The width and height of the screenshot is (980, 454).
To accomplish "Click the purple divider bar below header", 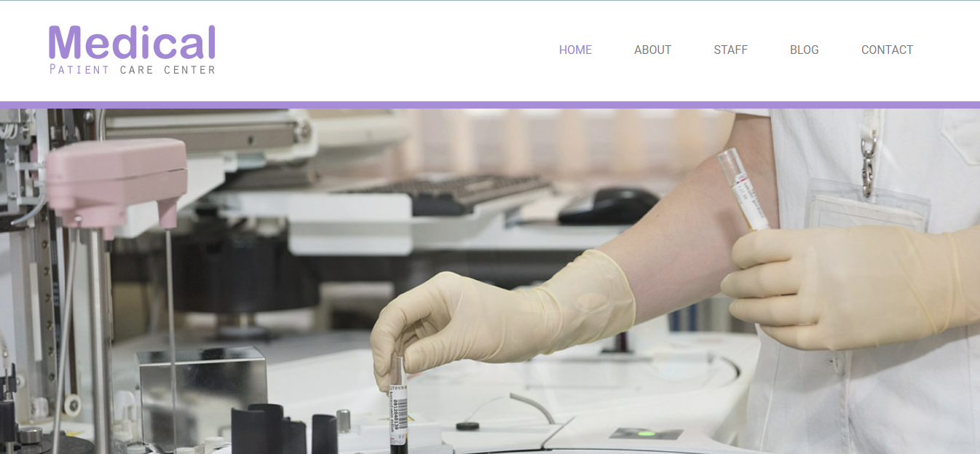I will tap(490, 105).
